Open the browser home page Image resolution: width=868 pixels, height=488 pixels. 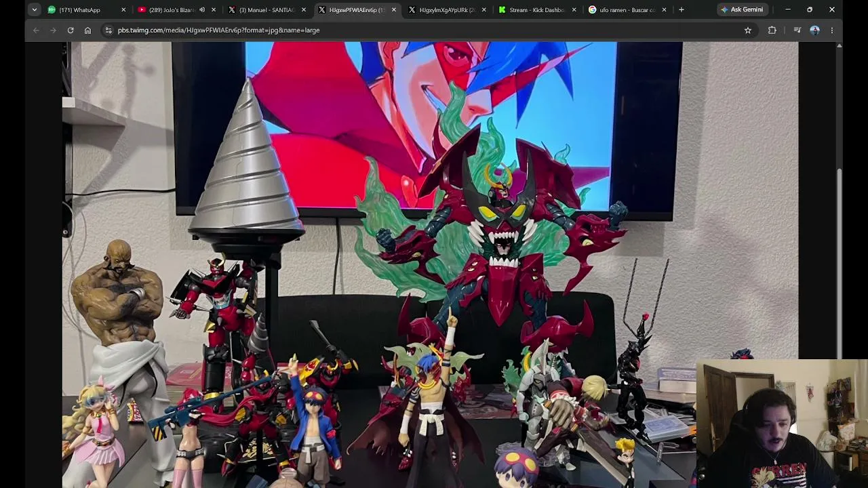(87, 30)
